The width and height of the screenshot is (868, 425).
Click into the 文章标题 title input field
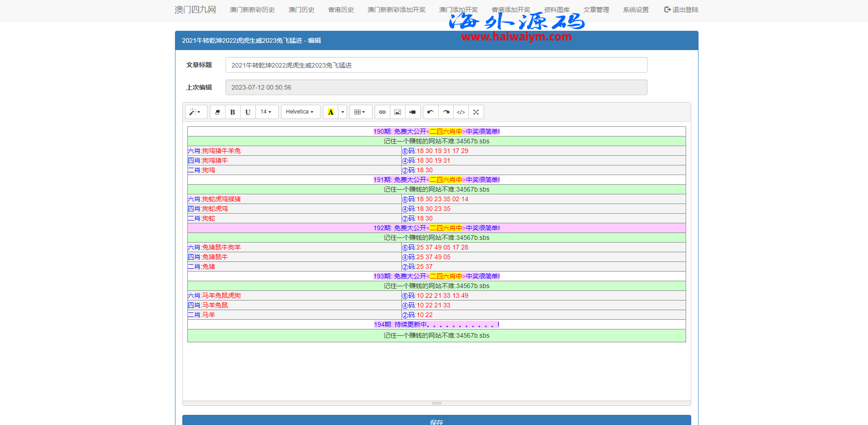coord(436,65)
